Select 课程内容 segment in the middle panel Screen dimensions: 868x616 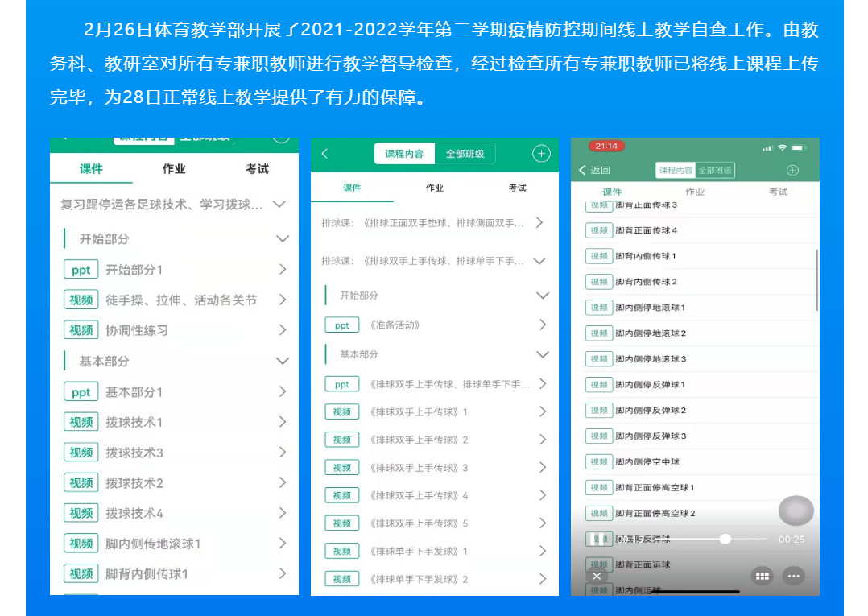(404, 154)
